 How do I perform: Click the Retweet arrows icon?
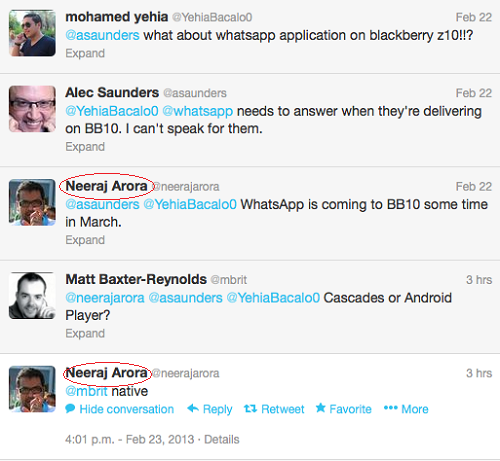250,408
